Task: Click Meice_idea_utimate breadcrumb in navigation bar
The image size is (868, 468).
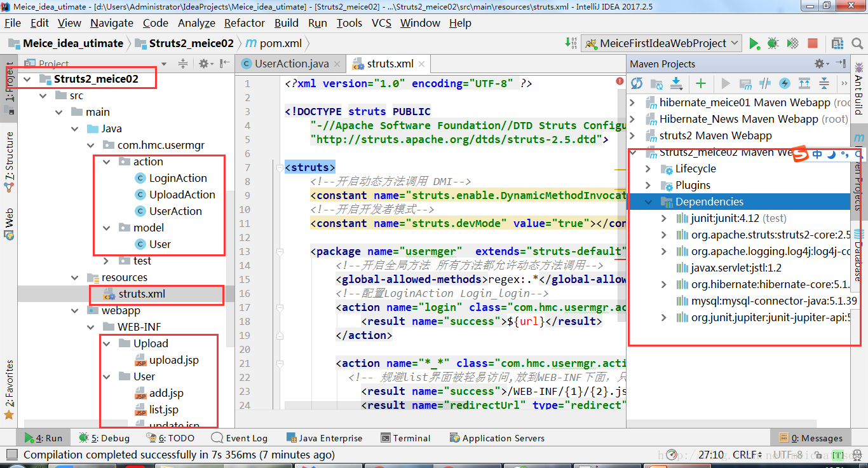Action: click(66, 43)
